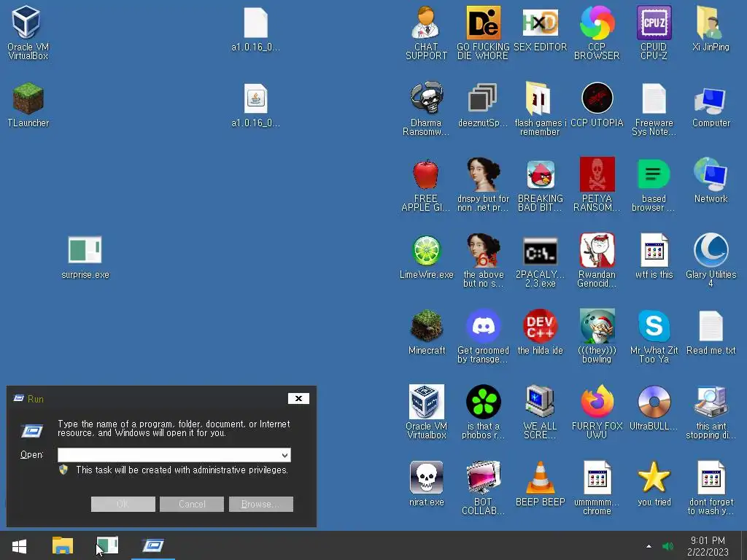Open the SEX EDITOR HxD icon
This screenshot has width=747, height=560.
pos(541,23)
